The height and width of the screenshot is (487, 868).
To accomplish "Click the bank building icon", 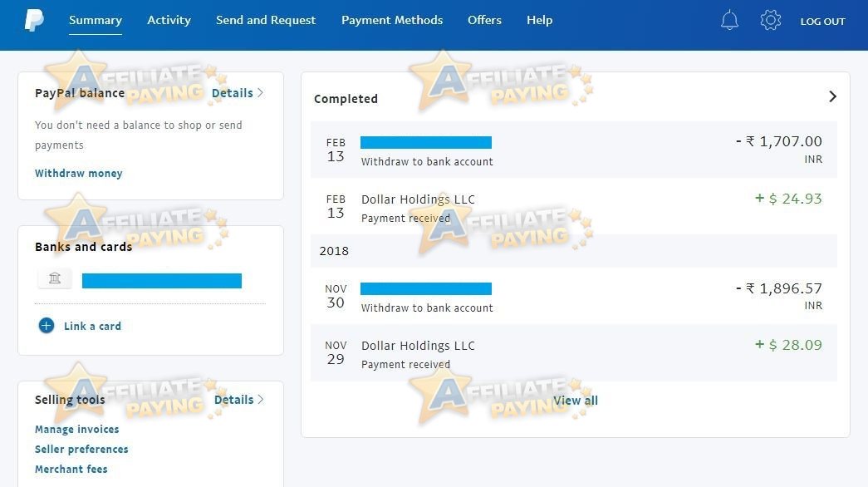I will (x=55, y=278).
